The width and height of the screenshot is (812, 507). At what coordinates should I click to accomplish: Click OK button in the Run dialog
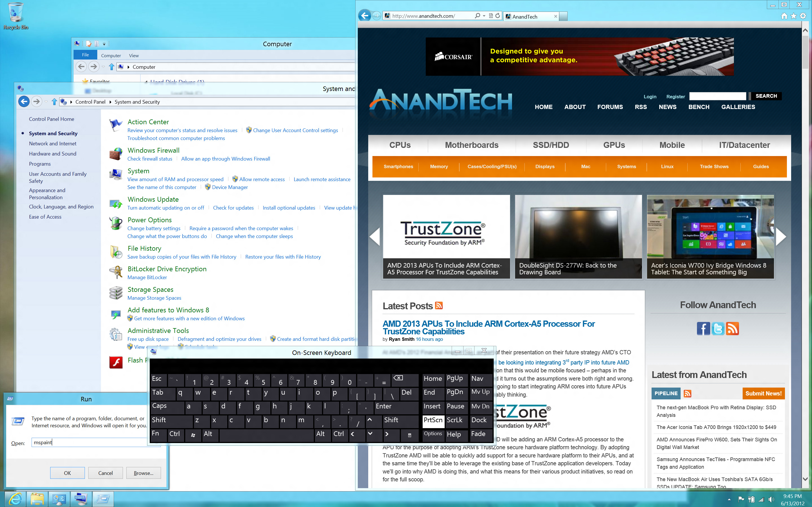click(x=67, y=473)
